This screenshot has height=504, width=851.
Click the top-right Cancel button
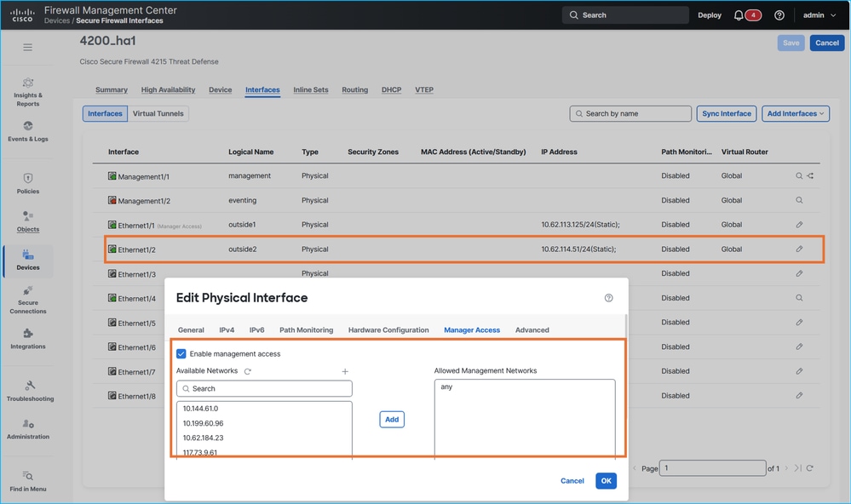click(x=827, y=43)
